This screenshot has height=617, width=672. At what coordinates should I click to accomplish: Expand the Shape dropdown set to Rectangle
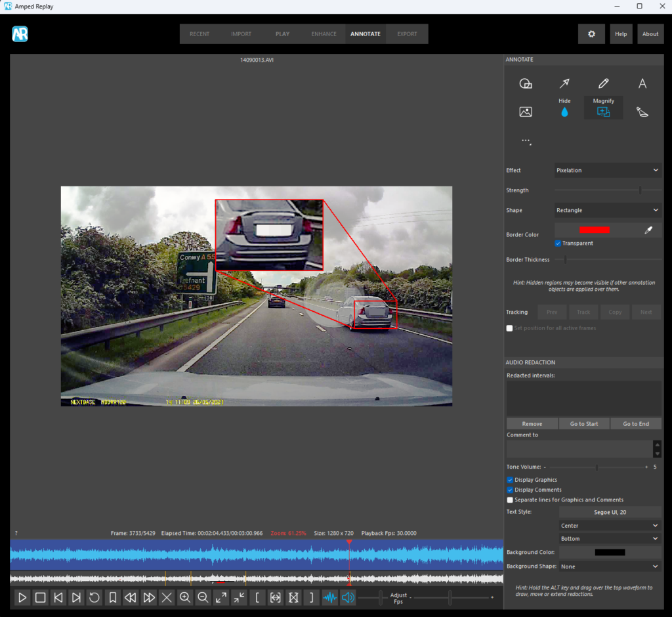[607, 210]
